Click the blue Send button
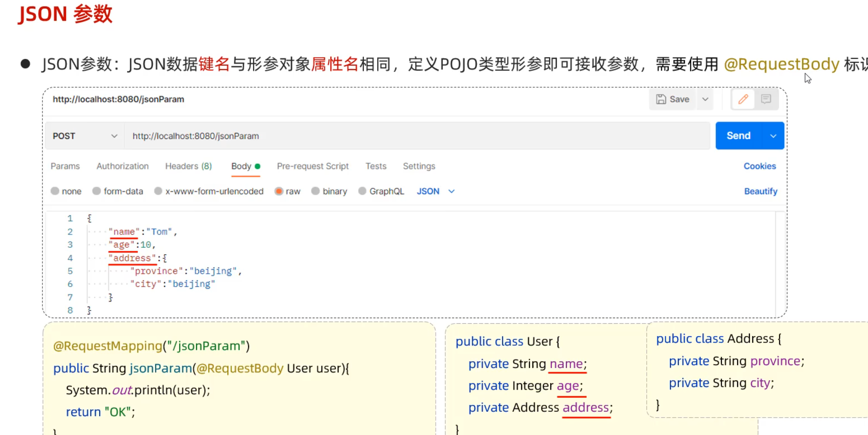This screenshot has width=868, height=435. tap(739, 135)
